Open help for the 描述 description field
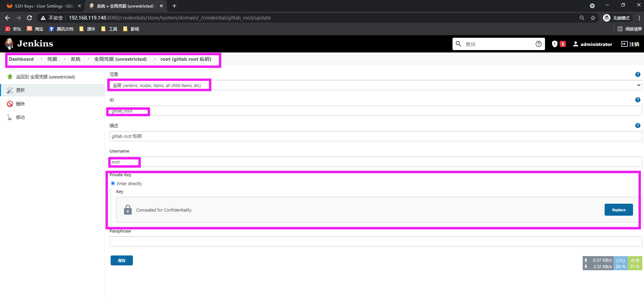 (x=637, y=125)
